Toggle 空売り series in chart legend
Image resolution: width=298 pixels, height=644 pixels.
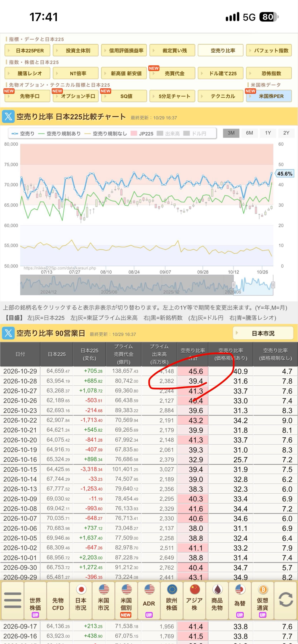23,133
